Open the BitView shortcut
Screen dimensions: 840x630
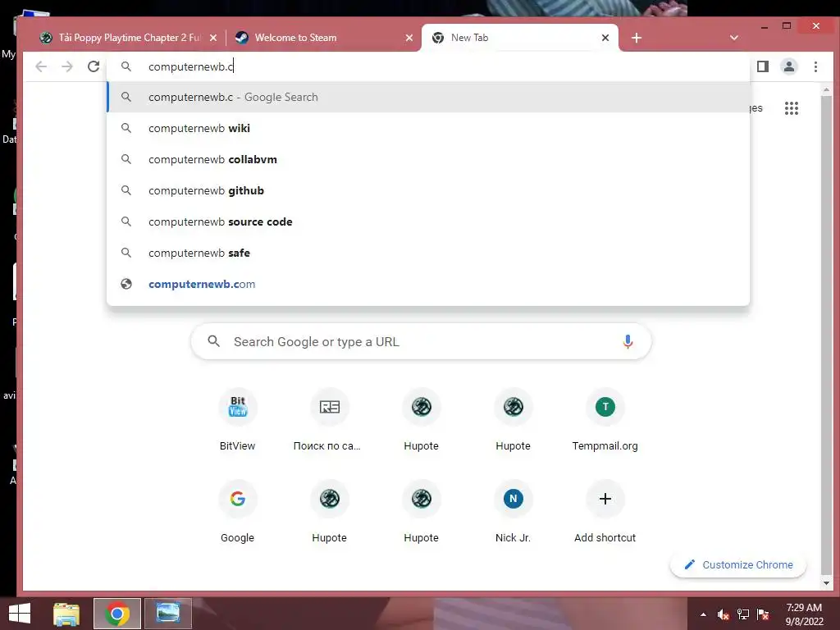pos(237,421)
